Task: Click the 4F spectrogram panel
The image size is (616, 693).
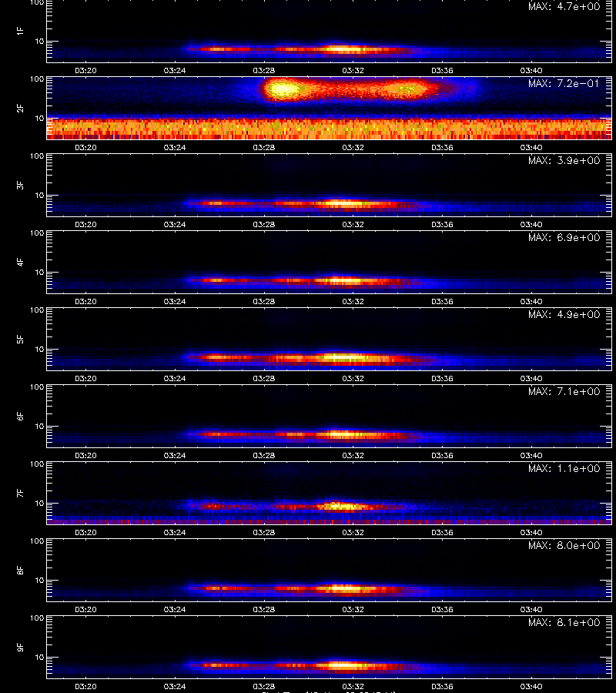Action: [x=330, y=262]
